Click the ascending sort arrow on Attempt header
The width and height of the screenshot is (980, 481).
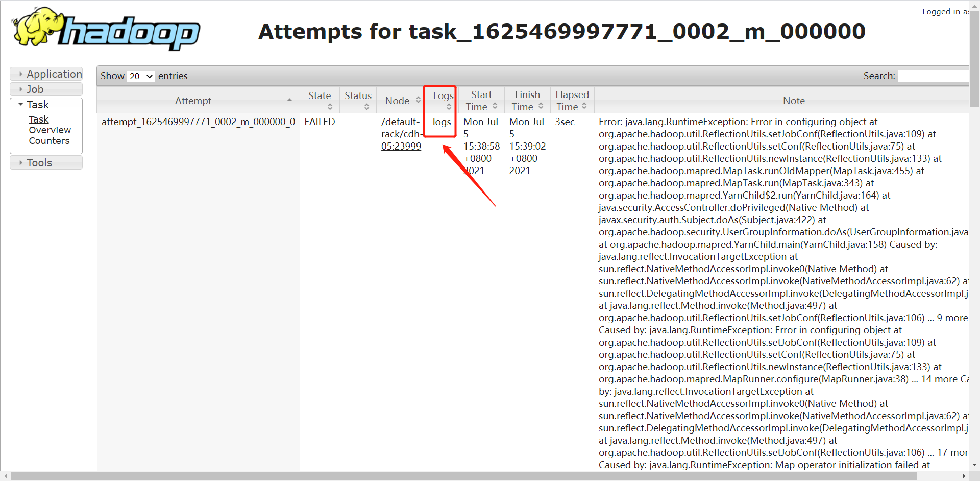coord(290,100)
